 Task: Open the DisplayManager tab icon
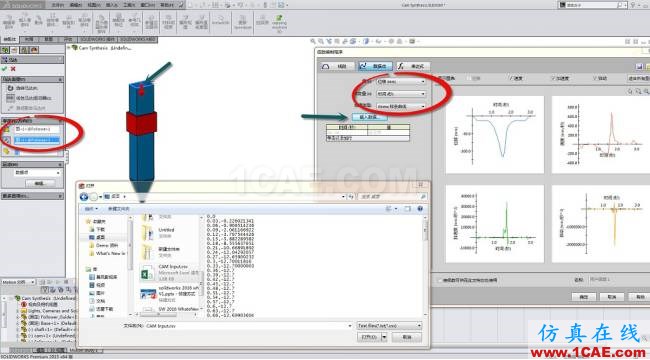click(34, 50)
